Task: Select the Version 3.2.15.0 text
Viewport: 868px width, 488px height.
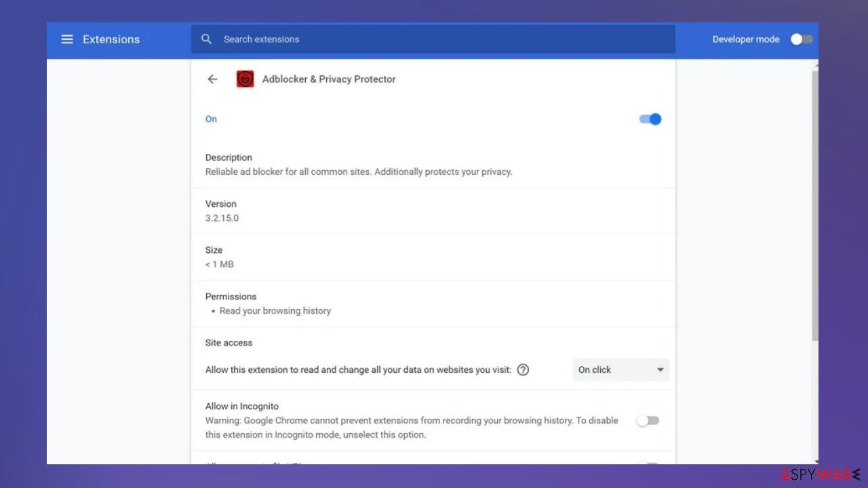Action: 222,218
